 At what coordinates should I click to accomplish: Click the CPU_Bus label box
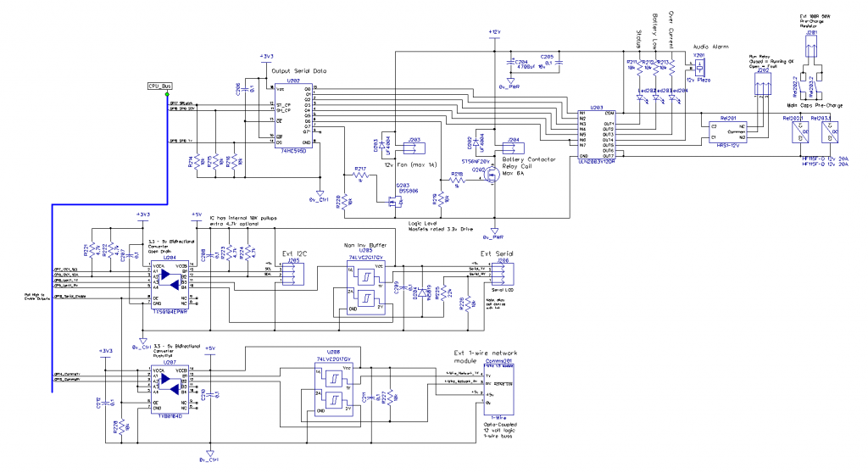click(161, 86)
